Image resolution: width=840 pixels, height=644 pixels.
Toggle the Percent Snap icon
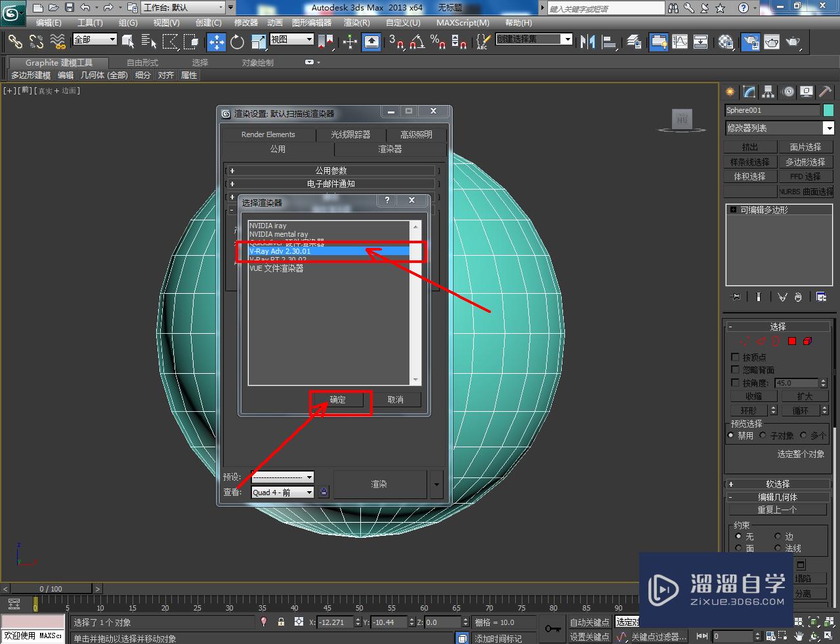[438, 42]
